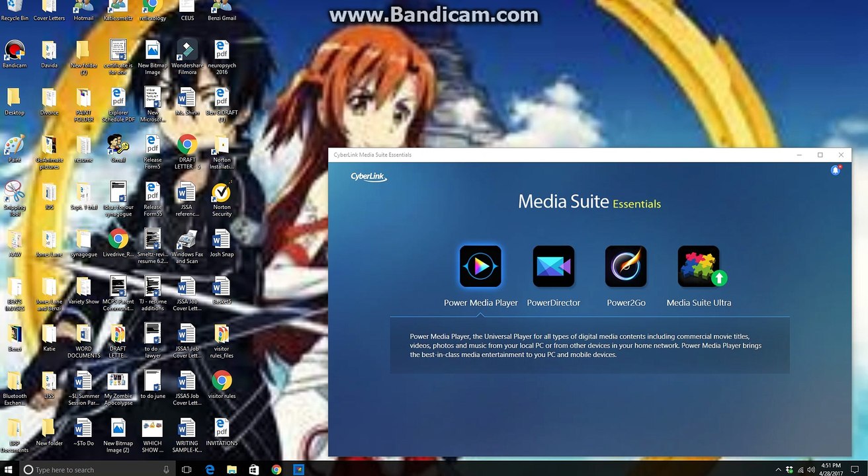
Task: Maximize the CyberLink Media Suite window
Action: pyautogui.click(x=820, y=155)
